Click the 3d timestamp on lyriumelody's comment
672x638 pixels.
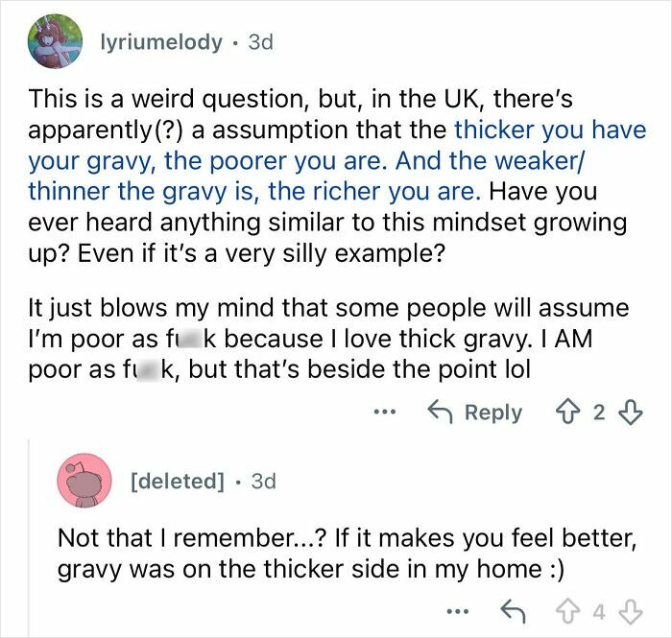[x=260, y=43]
